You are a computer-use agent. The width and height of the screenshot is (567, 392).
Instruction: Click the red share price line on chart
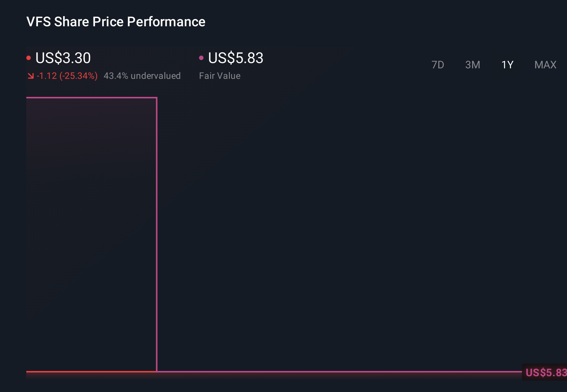click(x=90, y=372)
